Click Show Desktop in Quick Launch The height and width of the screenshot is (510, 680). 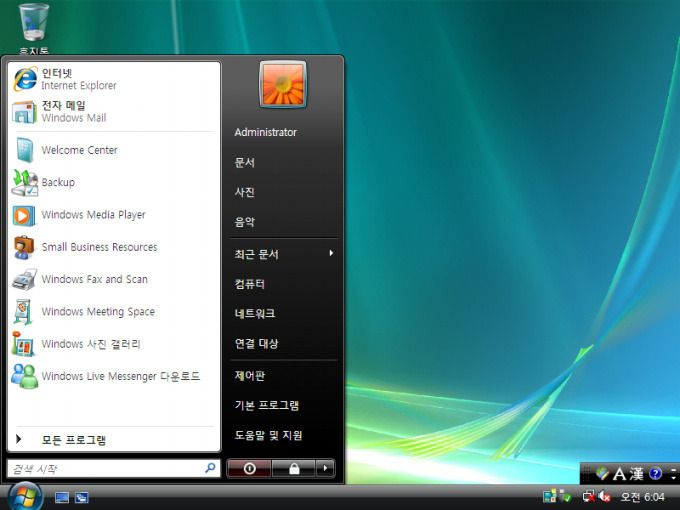(62, 497)
